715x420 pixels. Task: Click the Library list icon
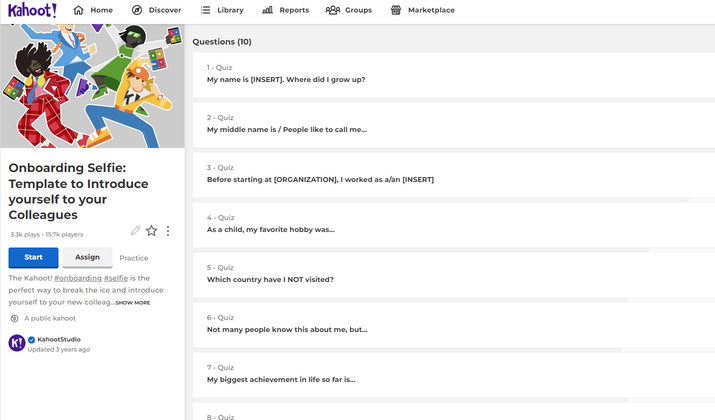tap(206, 10)
